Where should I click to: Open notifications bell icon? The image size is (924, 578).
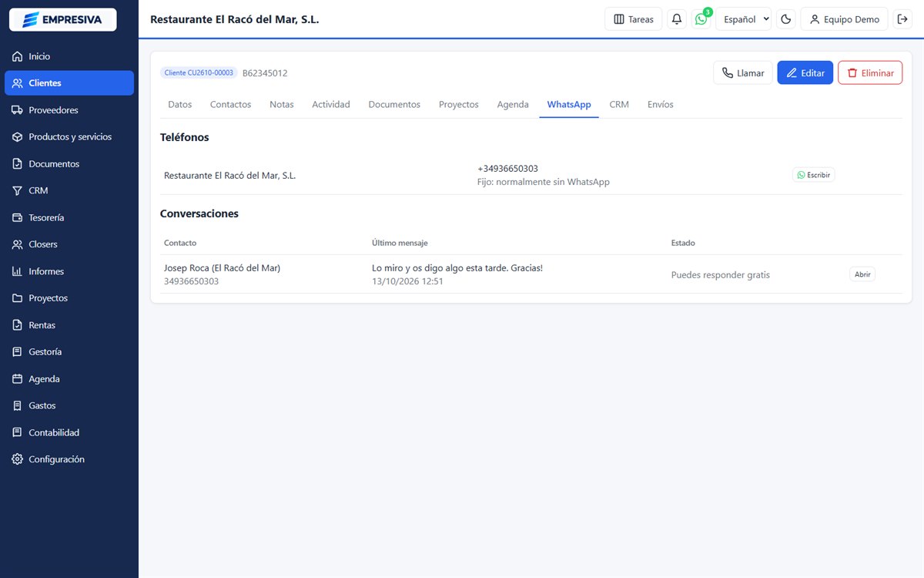(x=677, y=19)
